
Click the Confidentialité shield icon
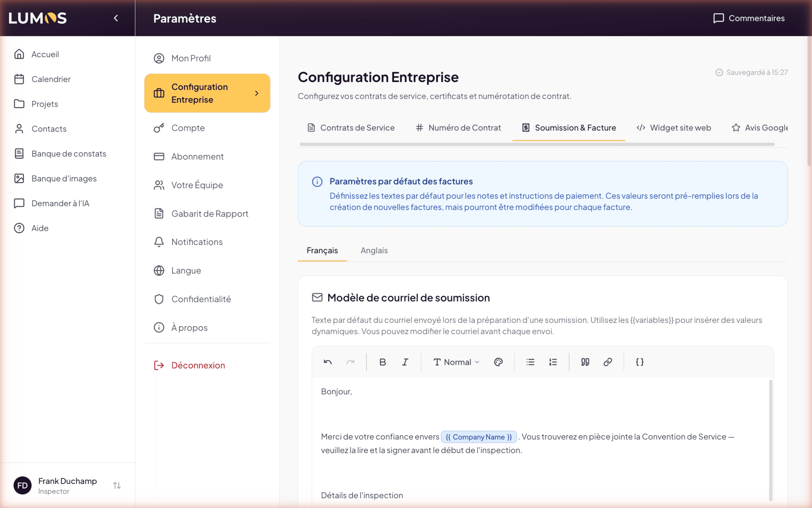[159, 299]
